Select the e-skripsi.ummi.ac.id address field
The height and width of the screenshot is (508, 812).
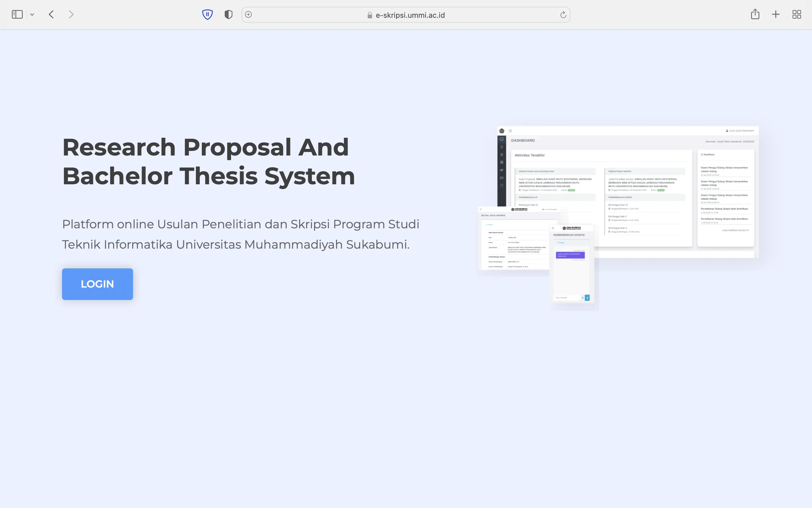[x=406, y=15]
